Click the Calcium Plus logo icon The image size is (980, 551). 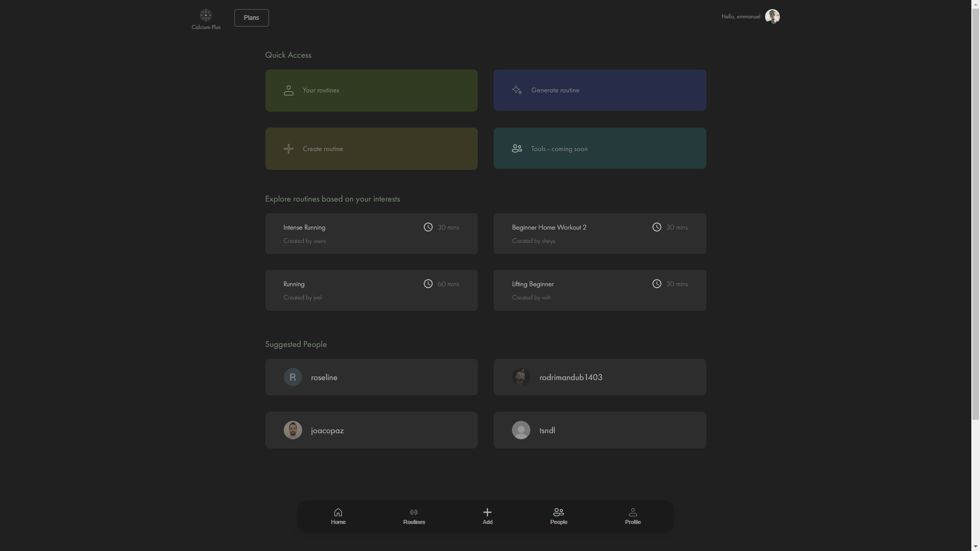pyautogui.click(x=206, y=15)
